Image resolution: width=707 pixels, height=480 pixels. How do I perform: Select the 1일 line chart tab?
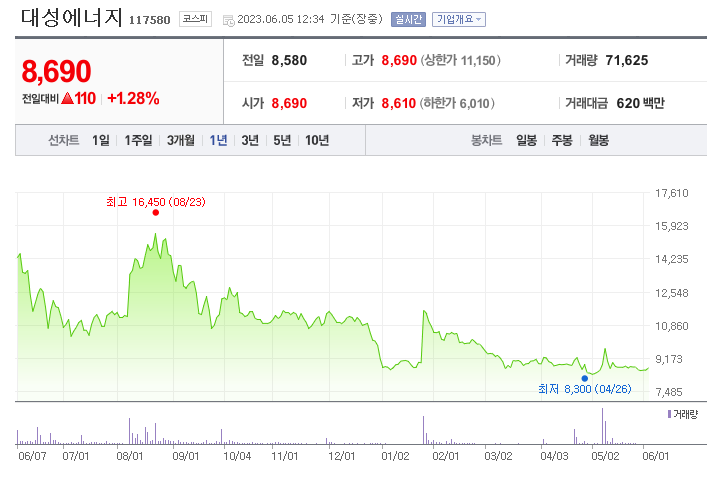[x=101, y=140]
